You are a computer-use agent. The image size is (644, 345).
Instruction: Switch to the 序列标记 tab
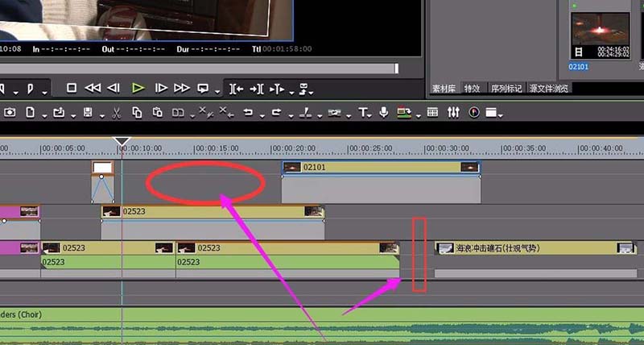[x=506, y=89]
